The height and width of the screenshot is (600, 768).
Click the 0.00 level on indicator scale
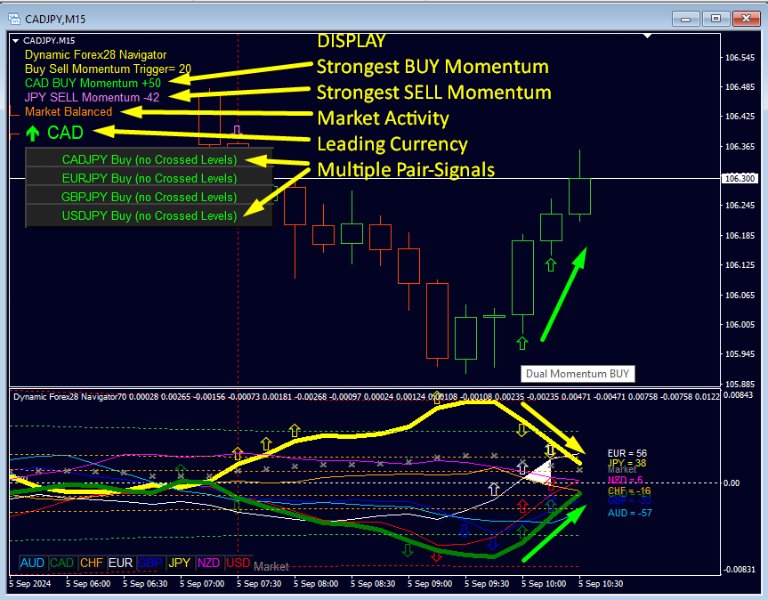click(731, 483)
